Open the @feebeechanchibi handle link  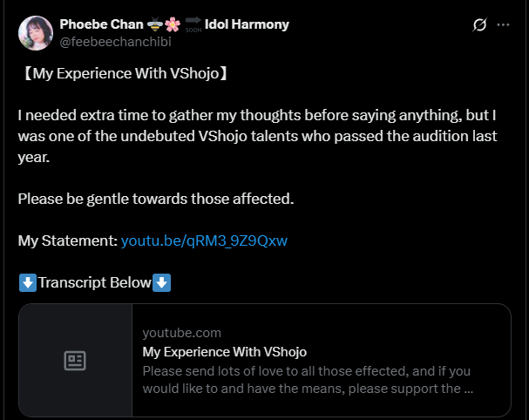tap(115, 42)
